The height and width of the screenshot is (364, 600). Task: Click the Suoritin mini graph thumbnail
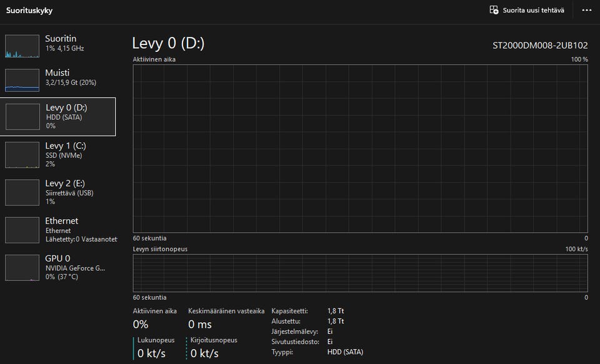[x=22, y=46]
